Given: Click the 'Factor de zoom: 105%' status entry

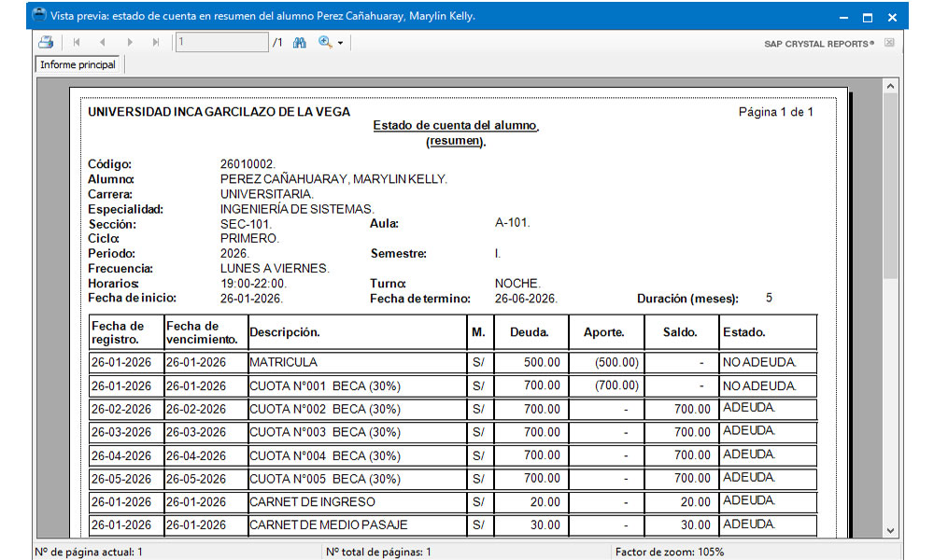Looking at the screenshot, I should pos(670,553).
